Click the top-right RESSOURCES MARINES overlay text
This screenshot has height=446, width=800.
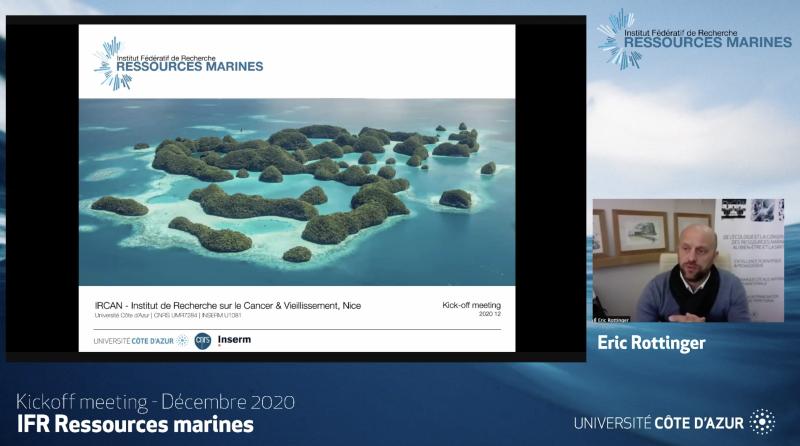(707, 42)
